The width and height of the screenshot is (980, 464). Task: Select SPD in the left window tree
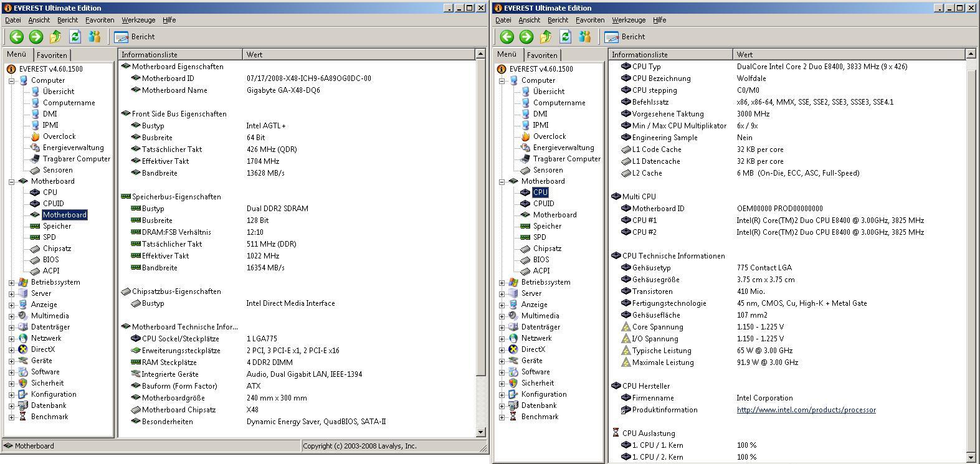pos(49,237)
